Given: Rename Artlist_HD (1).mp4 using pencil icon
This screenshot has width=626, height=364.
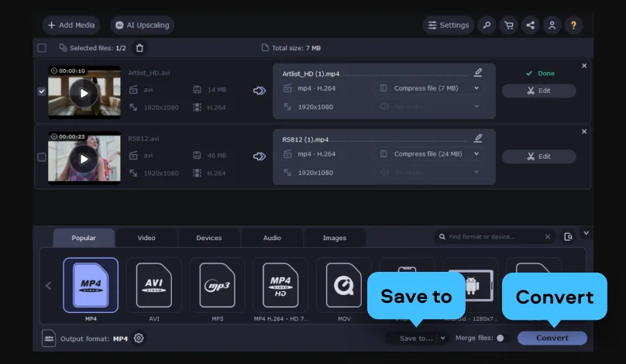Looking at the screenshot, I should pos(478,73).
